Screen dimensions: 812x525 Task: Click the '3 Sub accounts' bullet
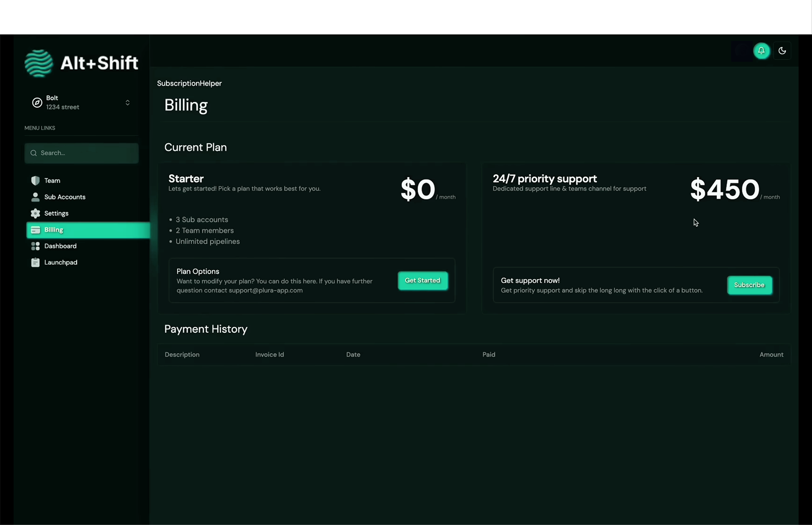click(202, 220)
